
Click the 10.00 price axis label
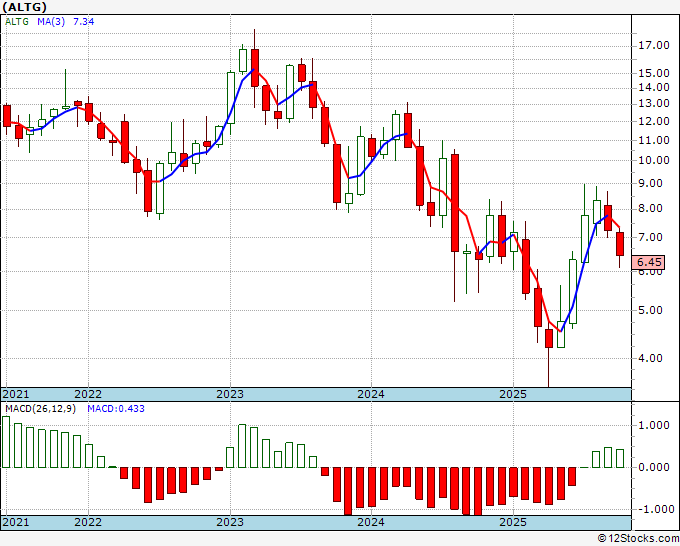point(654,160)
